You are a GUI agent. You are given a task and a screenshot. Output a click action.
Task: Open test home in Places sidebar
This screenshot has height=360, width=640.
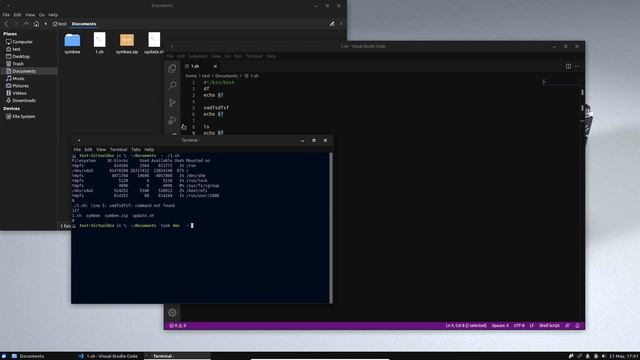point(13,49)
